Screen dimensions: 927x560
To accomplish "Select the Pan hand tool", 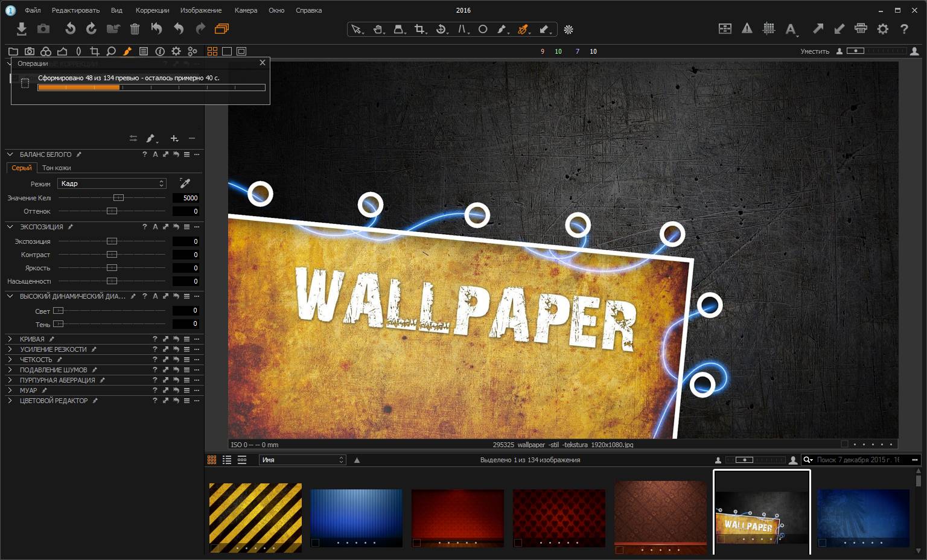I will coord(378,29).
